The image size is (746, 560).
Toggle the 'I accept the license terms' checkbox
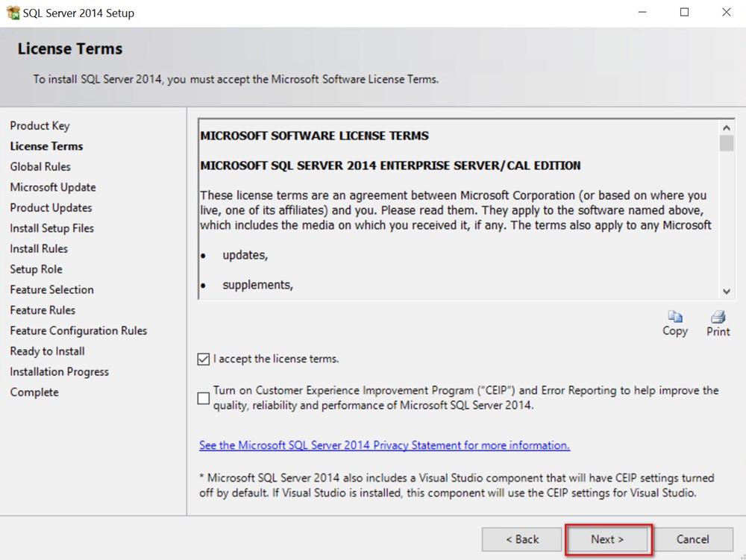pos(203,359)
